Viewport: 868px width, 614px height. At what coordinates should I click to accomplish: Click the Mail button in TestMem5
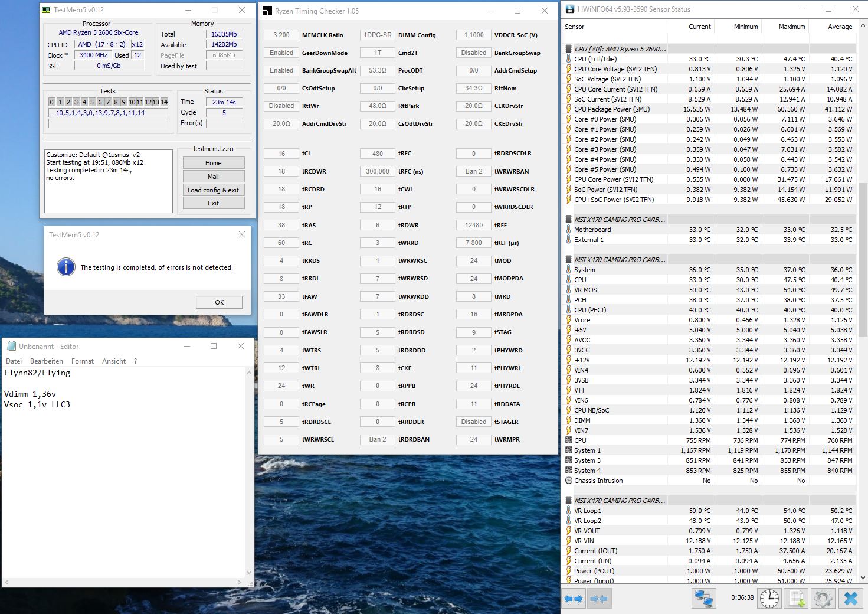214,177
